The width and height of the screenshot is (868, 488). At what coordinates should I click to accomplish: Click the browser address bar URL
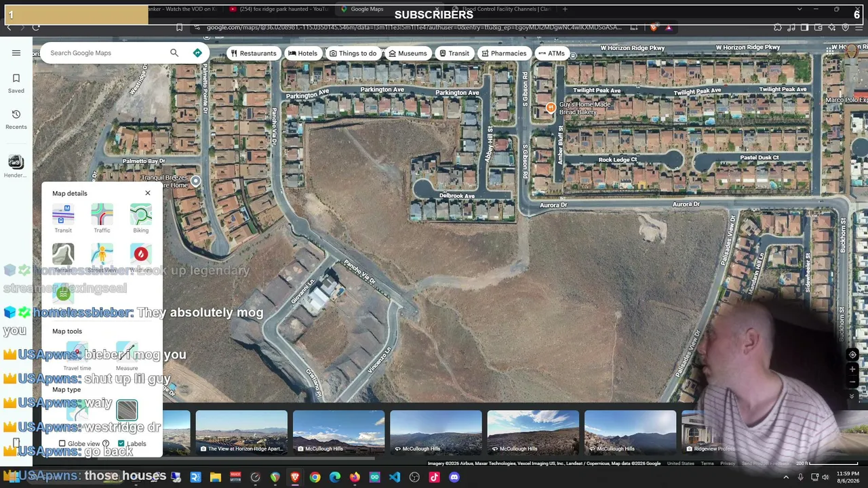414,28
